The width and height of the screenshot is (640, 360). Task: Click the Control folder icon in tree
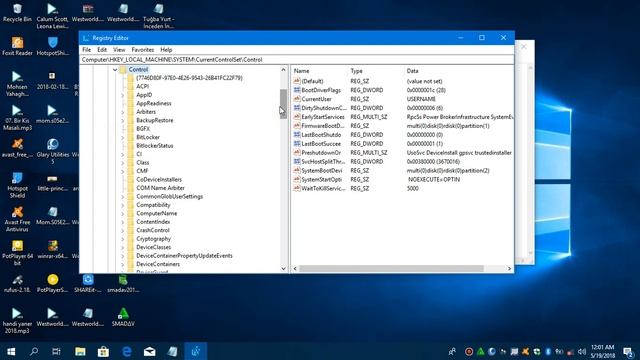(x=123, y=69)
